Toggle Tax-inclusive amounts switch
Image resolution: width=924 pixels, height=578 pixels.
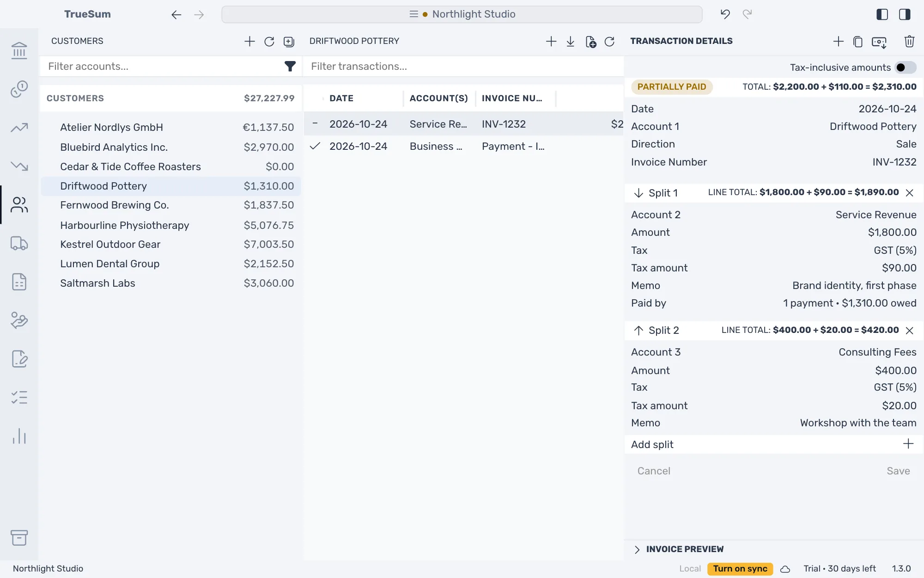click(x=906, y=68)
